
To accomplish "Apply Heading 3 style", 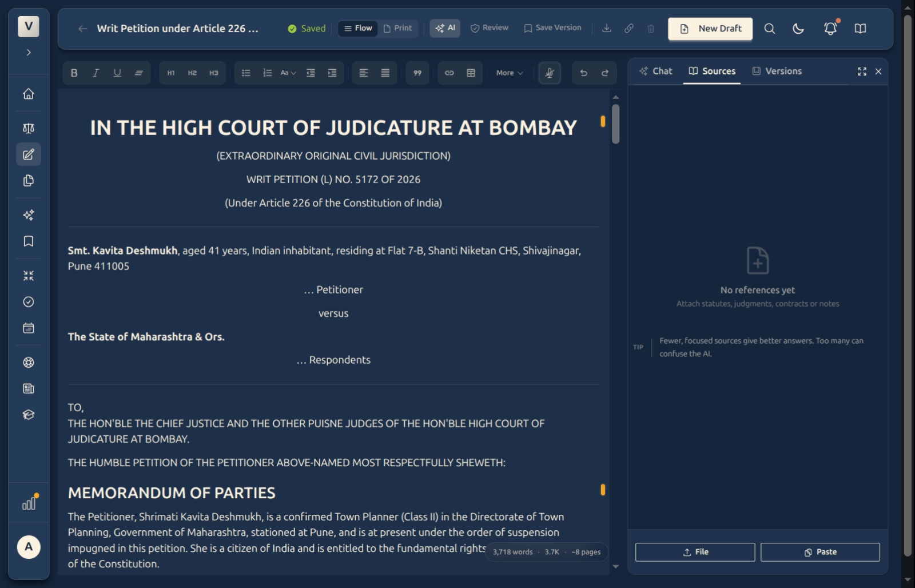I will [x=214, y=73].
